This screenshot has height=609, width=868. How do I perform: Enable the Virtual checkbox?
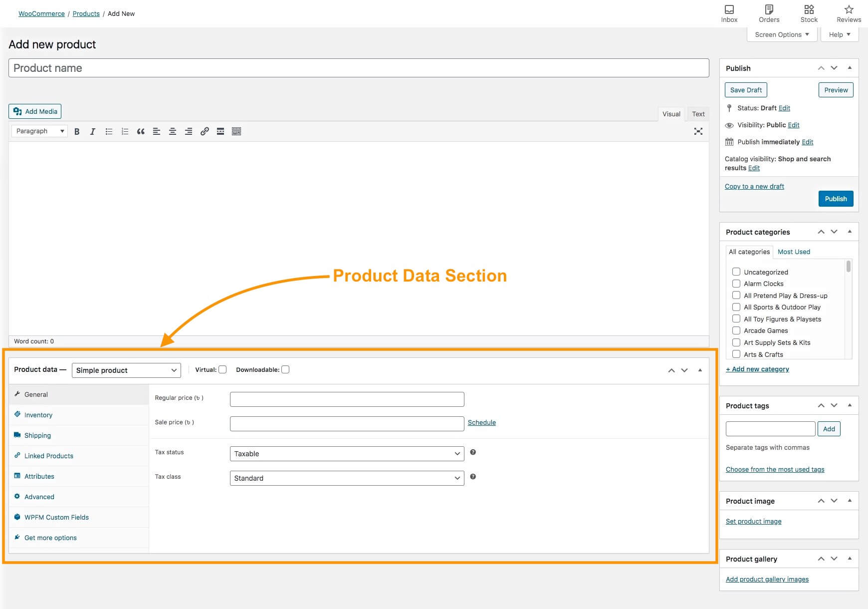[222, 369]
